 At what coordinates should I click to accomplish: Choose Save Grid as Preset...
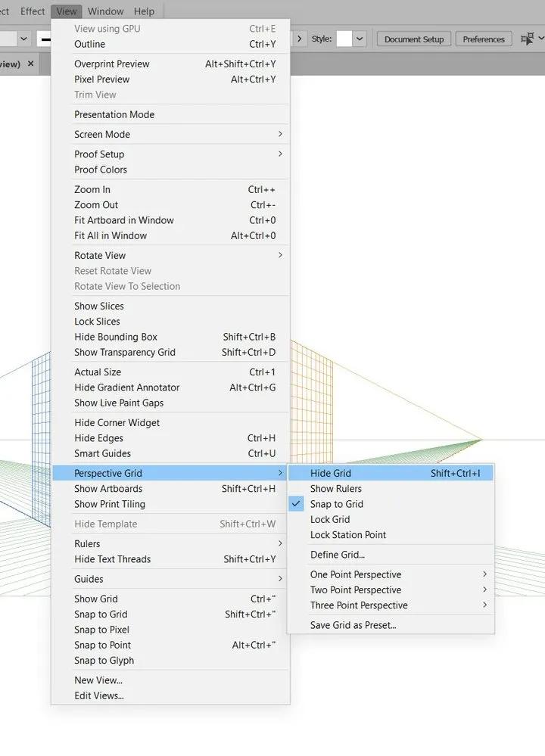click(391, 625)
